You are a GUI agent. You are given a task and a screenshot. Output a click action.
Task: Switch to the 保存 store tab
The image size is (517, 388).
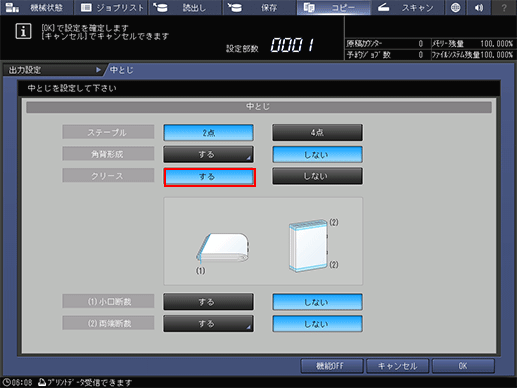(x=259, y=7)
